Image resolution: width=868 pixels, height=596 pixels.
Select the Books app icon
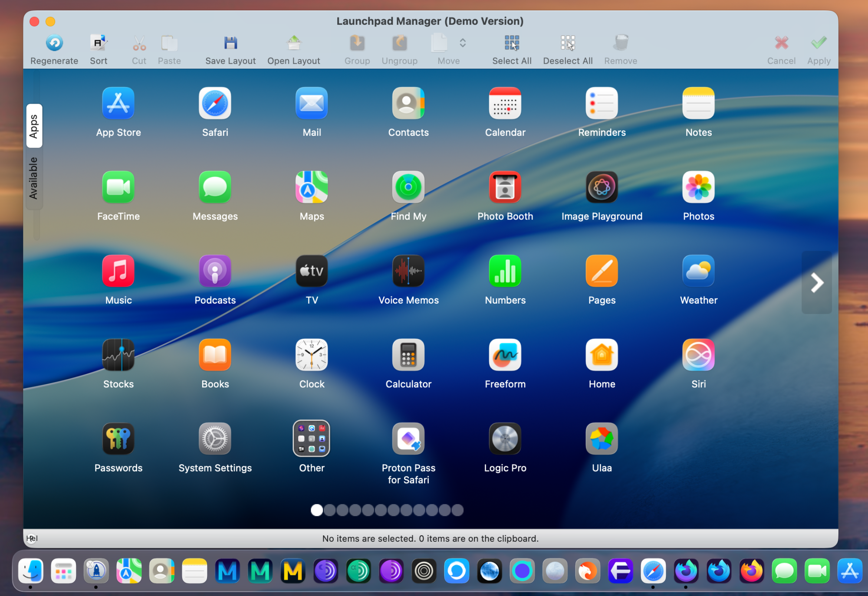pyautogui.click(x=215, y=355)
